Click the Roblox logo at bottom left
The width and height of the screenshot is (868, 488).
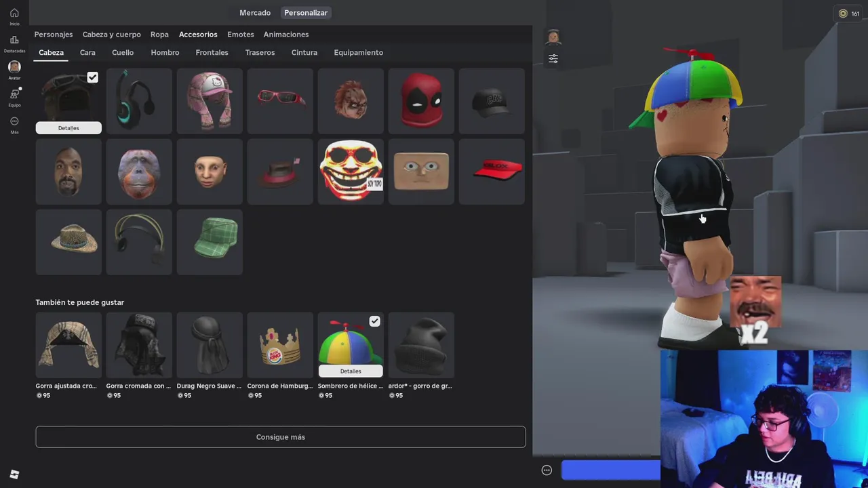tap(14, 474)
